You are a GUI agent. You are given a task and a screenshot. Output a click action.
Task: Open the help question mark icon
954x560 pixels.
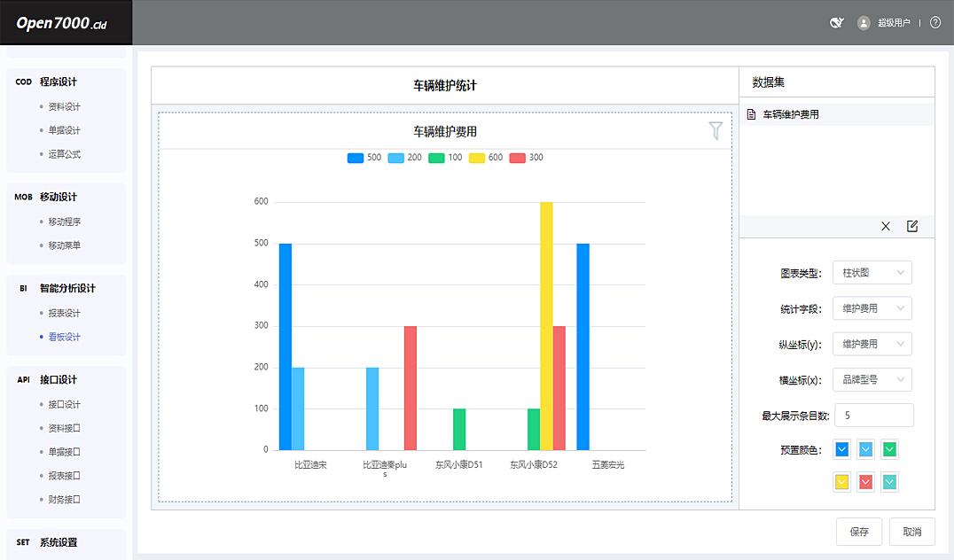coord(935,23)
